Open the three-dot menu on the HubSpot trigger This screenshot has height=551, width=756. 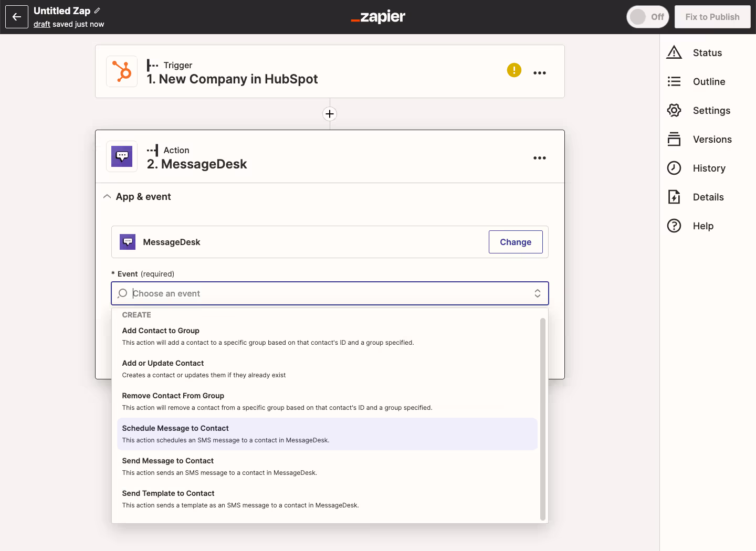click(x=540, y=72)
